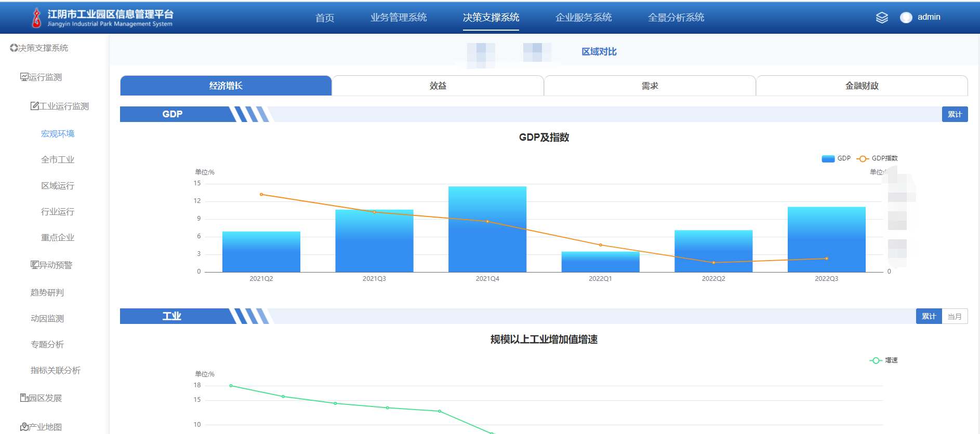Click the 2021Q4 GDP bar
Screen dimensions: 980x434
click(x=487, y=229)
